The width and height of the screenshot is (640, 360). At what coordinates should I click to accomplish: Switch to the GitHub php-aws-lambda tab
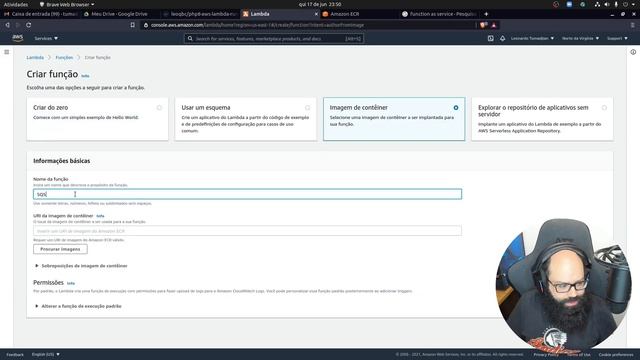[x=200, y=14]
